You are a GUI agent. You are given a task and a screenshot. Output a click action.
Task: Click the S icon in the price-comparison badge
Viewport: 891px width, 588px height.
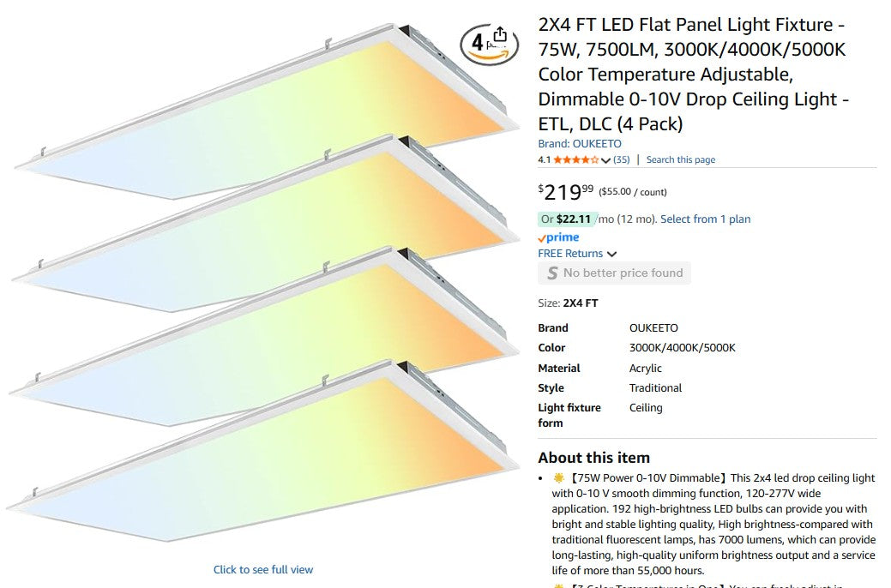tap(553, 273)
